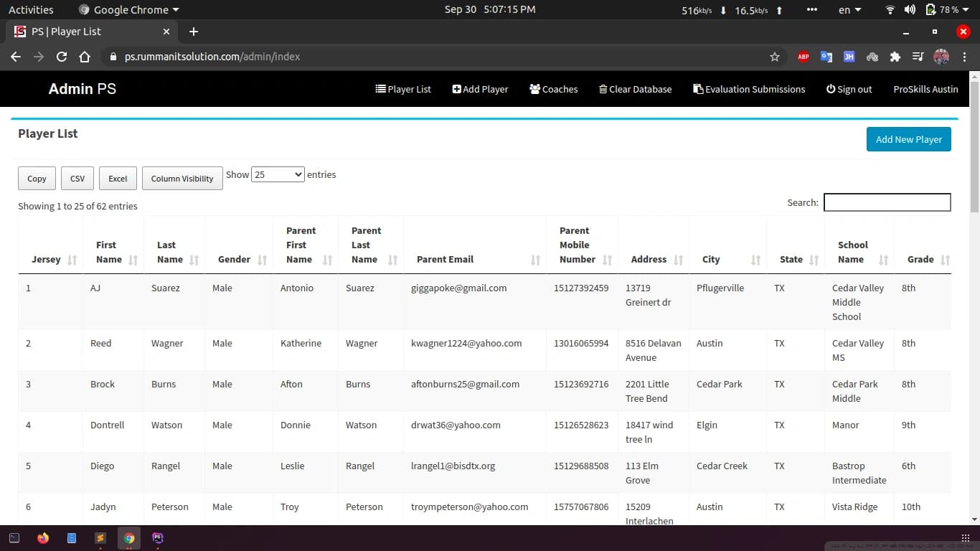
Task: Open a new browser tab
Action: [x=194, y=32]
